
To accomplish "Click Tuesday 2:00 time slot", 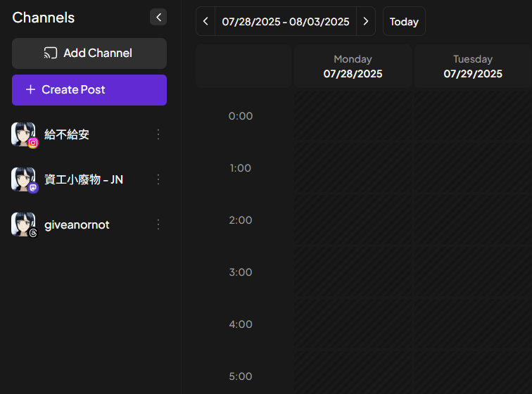I will pos(472,220).
